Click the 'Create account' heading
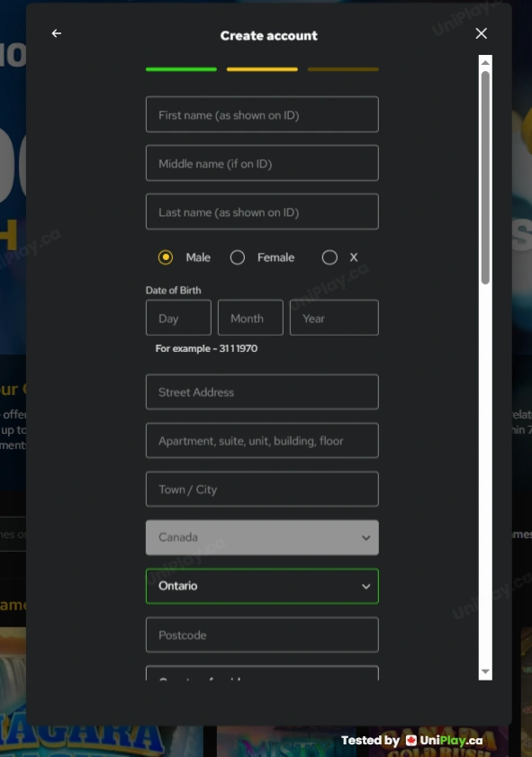 click(269, 36)
